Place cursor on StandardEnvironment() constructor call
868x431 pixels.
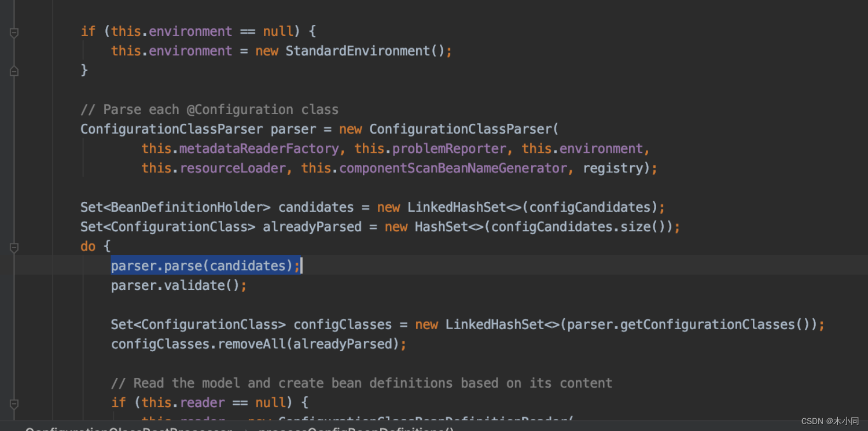365,51
